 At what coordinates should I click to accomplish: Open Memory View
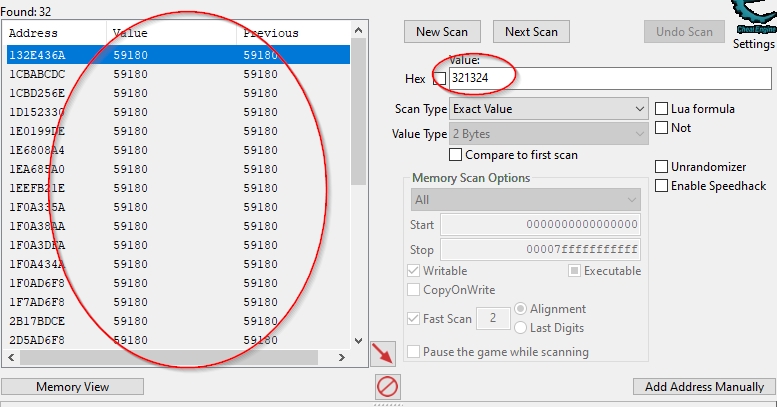click(x=72, y=387)
